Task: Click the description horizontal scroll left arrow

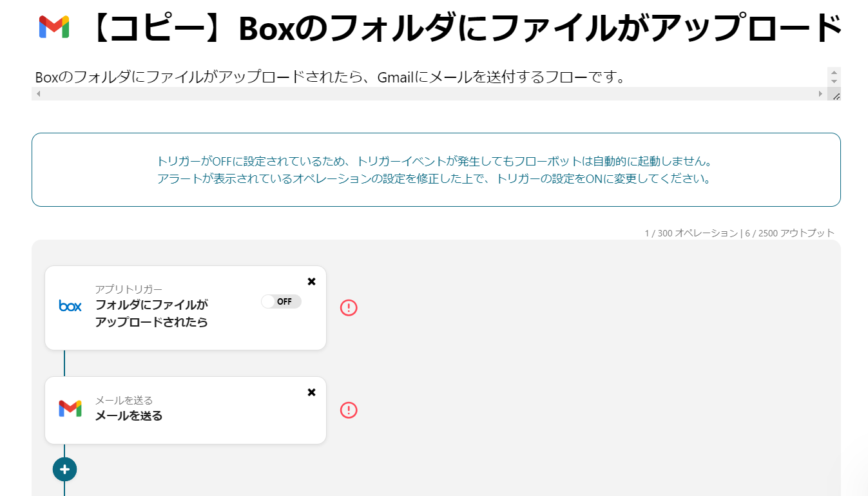Action: click(x=38, y=94)
